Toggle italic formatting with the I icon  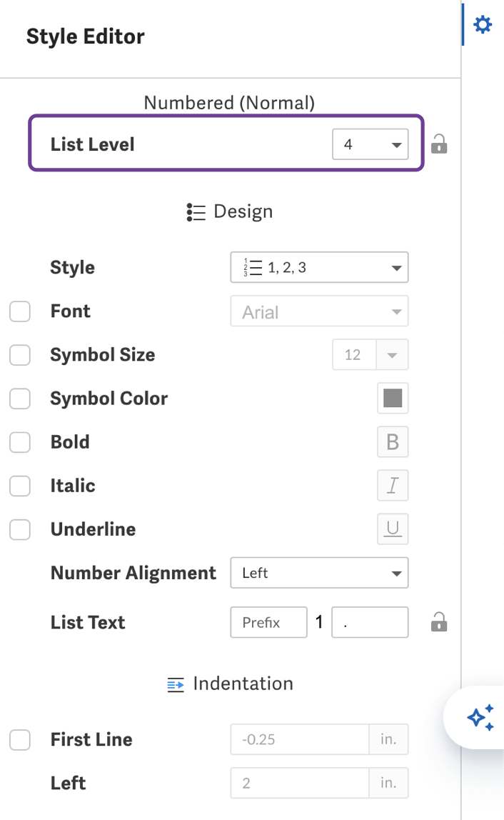tap(393, 486)
